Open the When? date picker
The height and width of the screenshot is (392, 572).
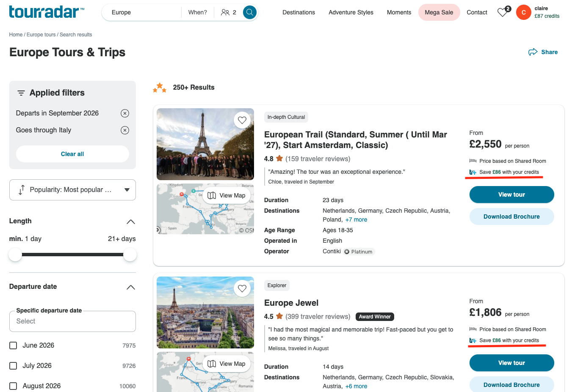click(x=198, y=12)
